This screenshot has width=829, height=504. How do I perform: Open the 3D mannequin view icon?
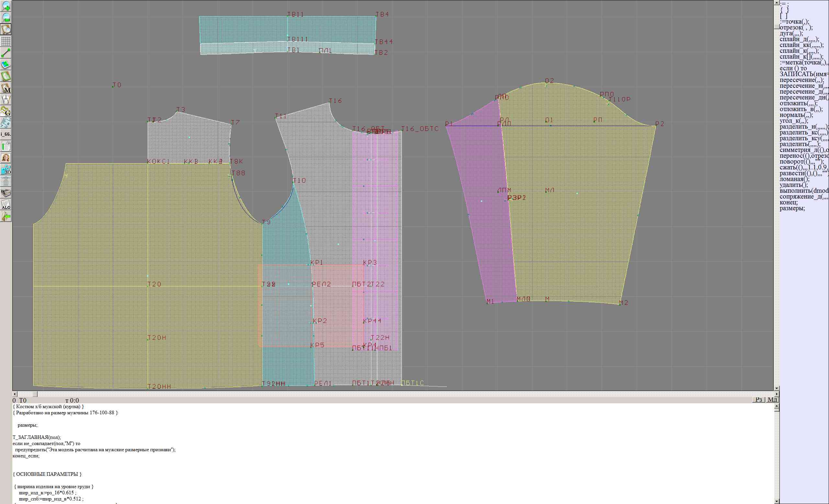[x=6, y=170]
